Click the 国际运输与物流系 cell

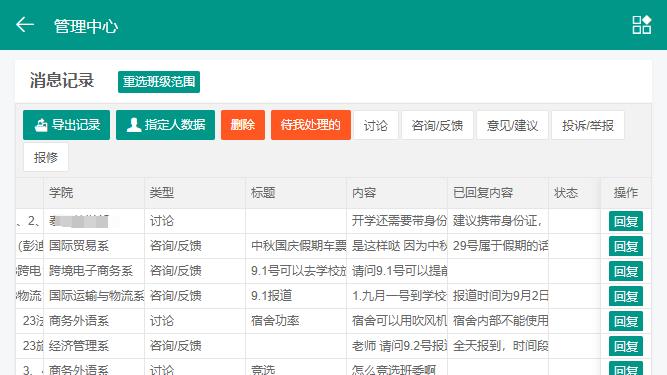click(94, 296)
